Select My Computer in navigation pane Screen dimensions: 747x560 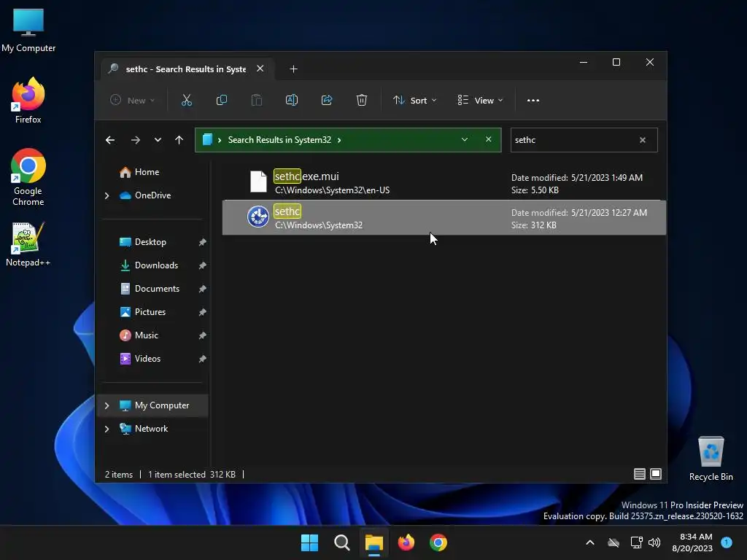(153, 405)
